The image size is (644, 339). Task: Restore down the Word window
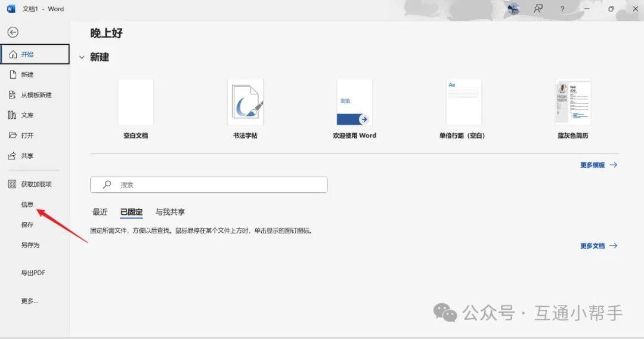tap(611, 8)
